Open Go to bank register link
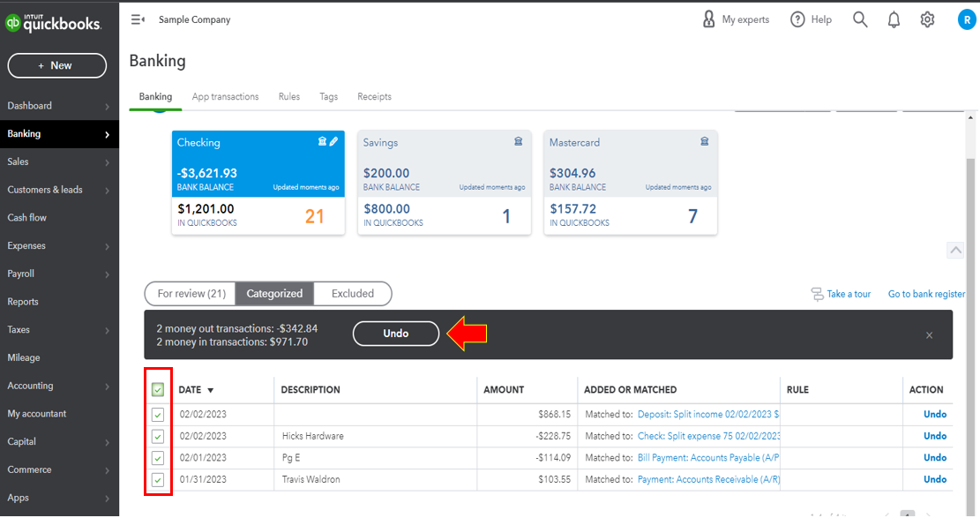Image resolution: width=980 pixels, height=518 pixels. pos(926,294)
